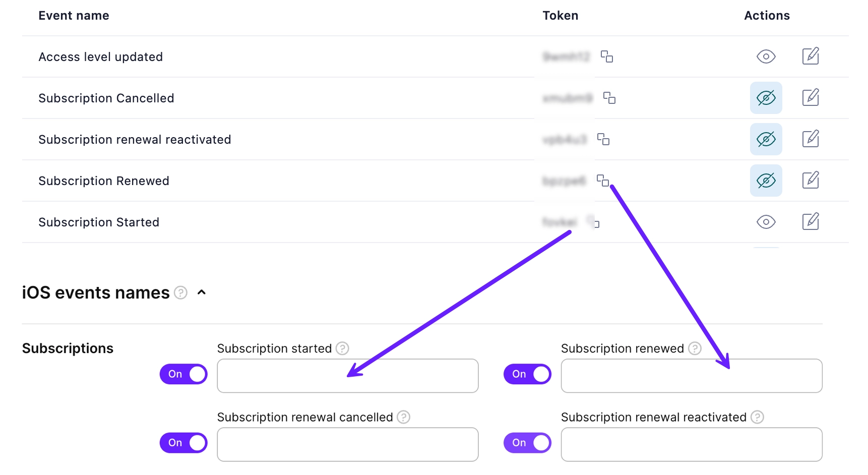Viewport: 868px width, 475px height.
Task: Copy the Subscription Cancelled token
Action: pyautogui.click(x=609, y=98)
